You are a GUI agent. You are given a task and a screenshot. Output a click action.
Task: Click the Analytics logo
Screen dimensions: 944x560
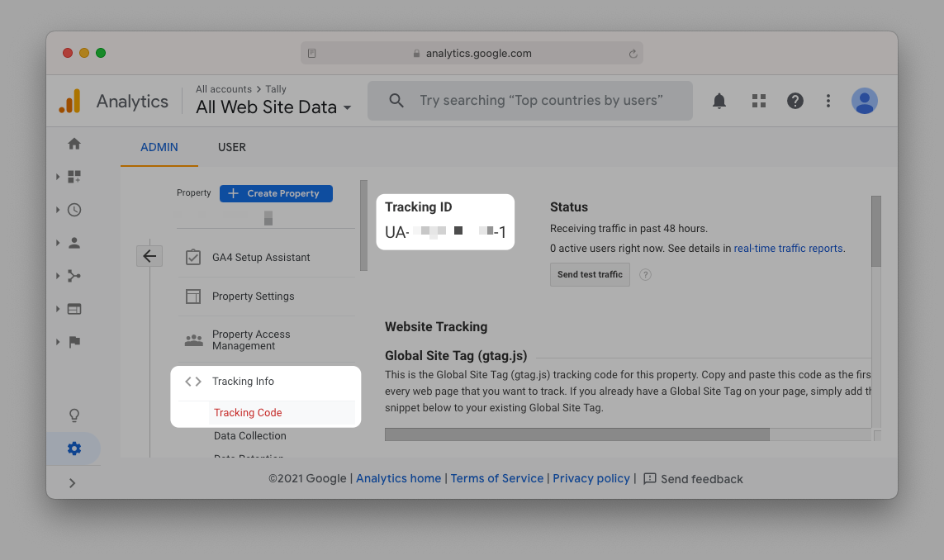click(x=70, y=101)
